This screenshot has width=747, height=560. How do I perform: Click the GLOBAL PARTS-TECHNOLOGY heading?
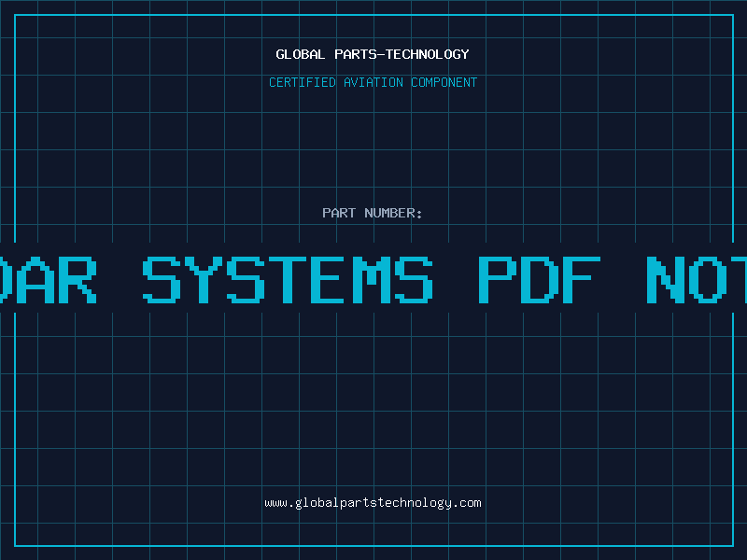pos(373,54)
